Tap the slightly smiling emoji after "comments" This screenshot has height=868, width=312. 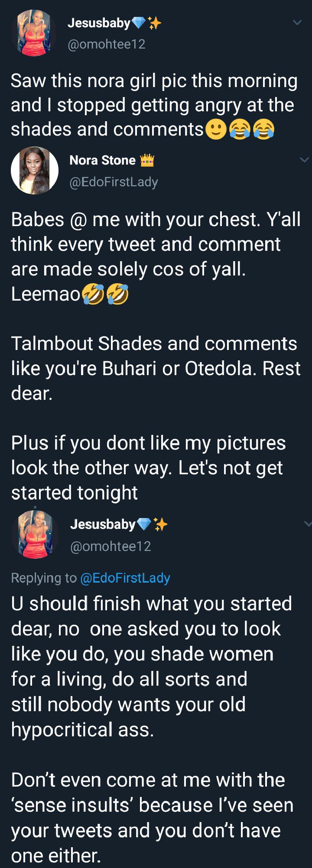pyautogui.click(x=215, y=130)
